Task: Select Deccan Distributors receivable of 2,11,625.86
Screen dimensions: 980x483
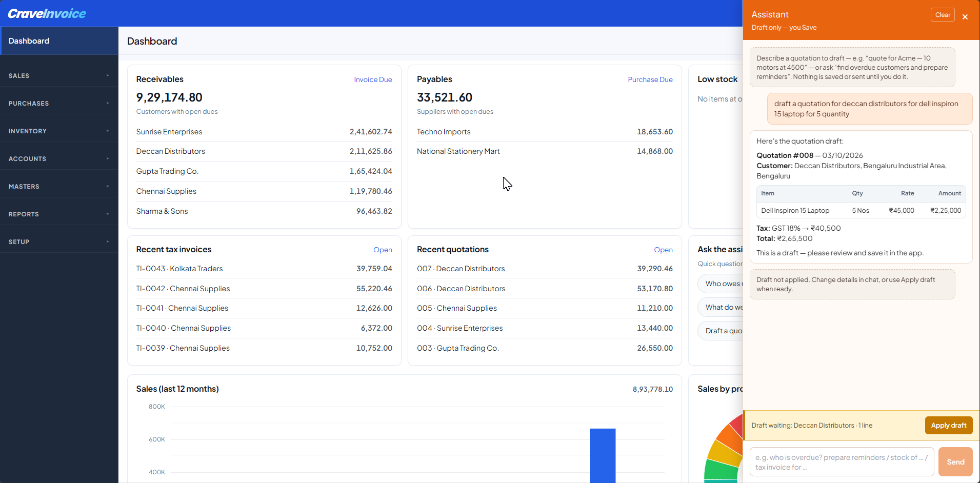Action: point(264,151)
